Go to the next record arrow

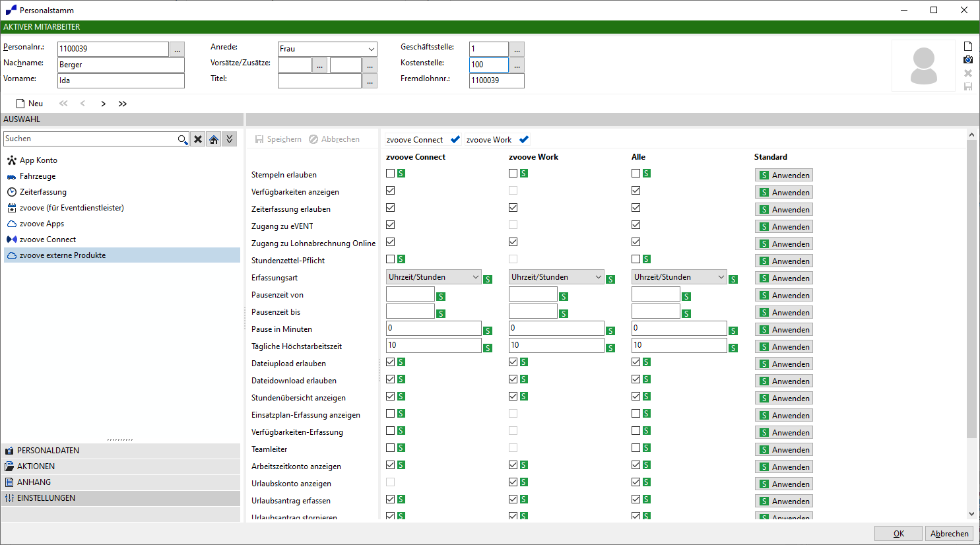(x=103, y=104)
